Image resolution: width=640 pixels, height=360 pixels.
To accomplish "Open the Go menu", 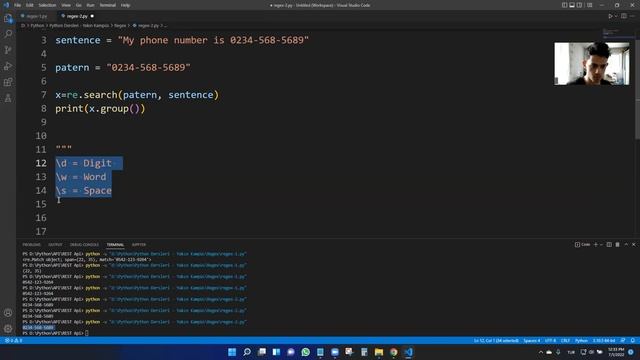I will 78,5.
